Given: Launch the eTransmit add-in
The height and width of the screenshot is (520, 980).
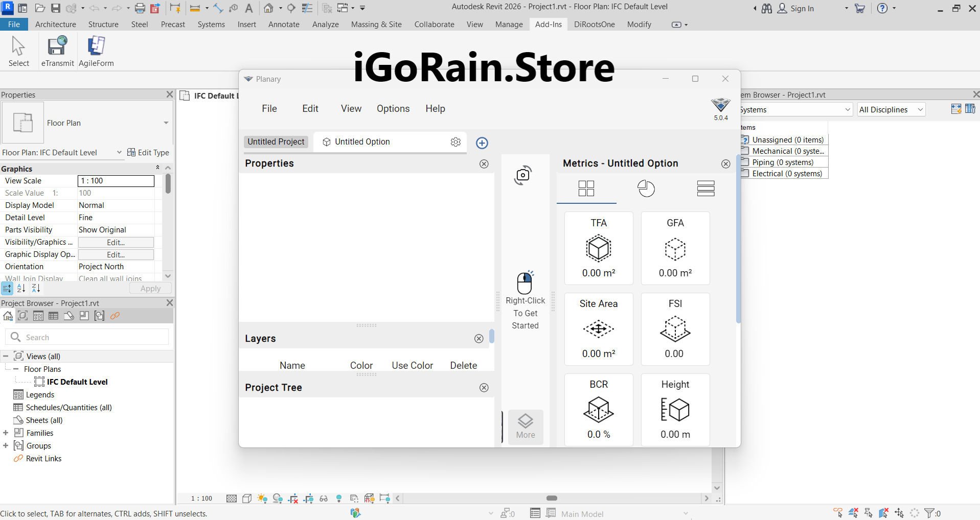Looking at the screenshot, I should 57,51.
